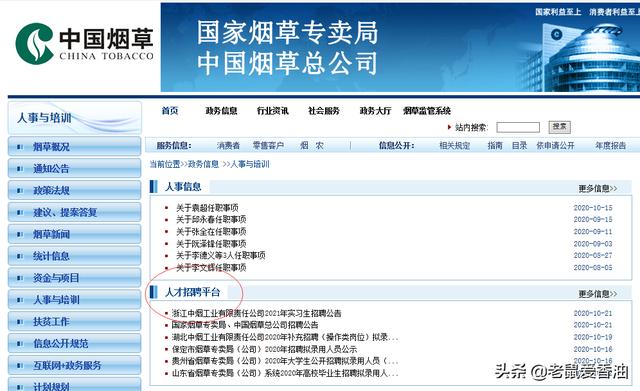640x391 pixels.
Task: Click the 人事信息 section heading
Action: (183, 187)
